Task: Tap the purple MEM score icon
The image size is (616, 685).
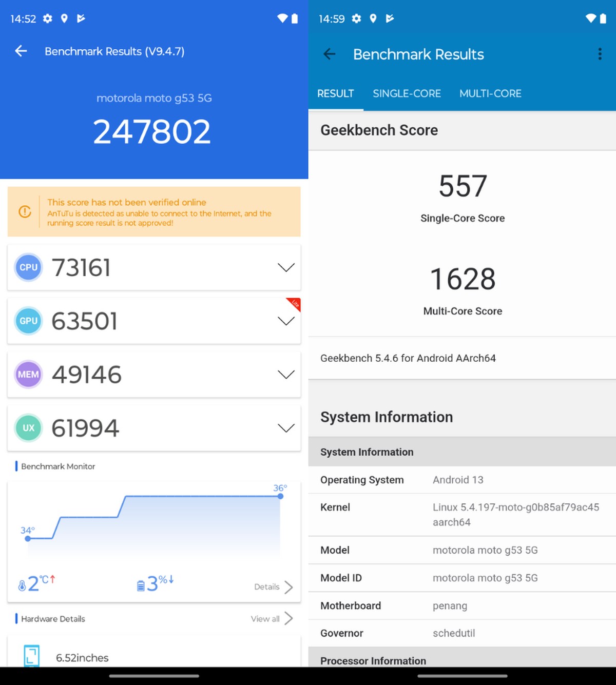Action: click(28, 375)
